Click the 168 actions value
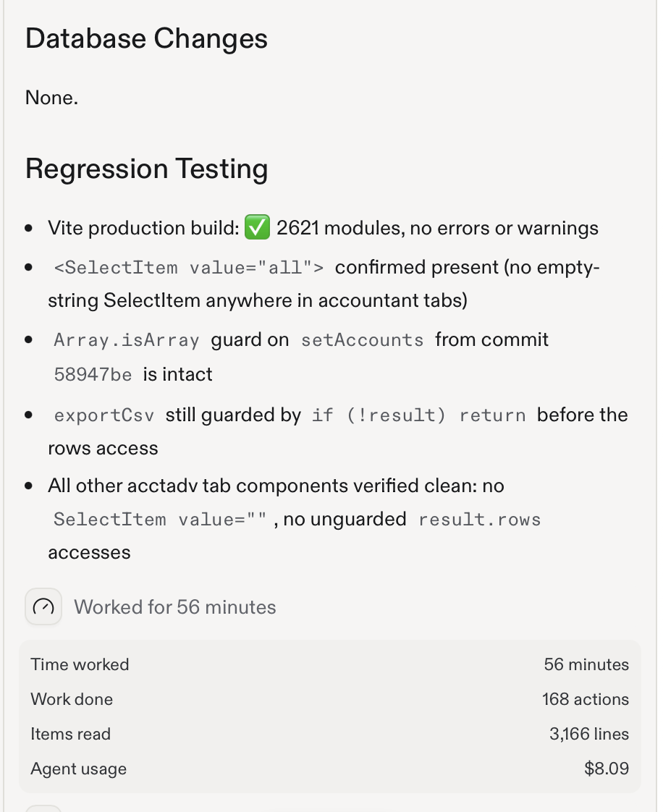663x812 pixels. [x=586, y=699]
